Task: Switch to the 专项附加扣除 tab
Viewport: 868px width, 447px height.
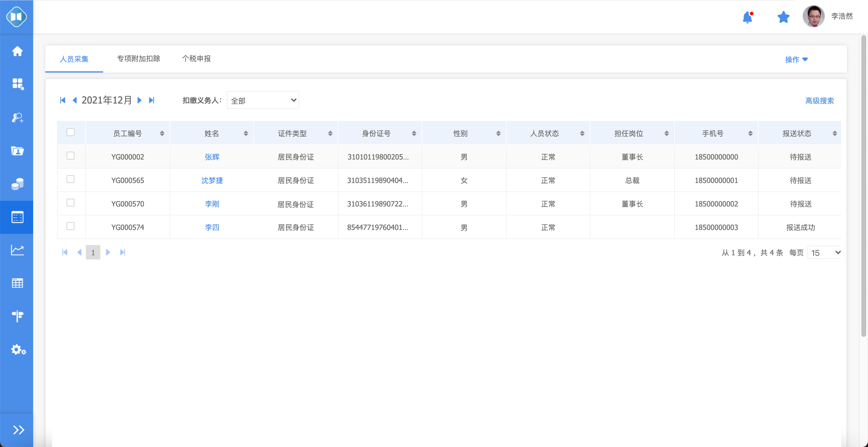Action: (139, 59)
